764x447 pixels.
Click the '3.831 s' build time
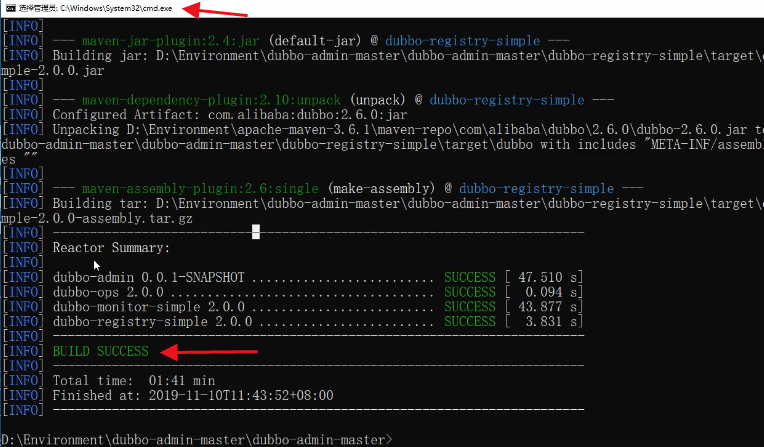[x=551, y=322]
